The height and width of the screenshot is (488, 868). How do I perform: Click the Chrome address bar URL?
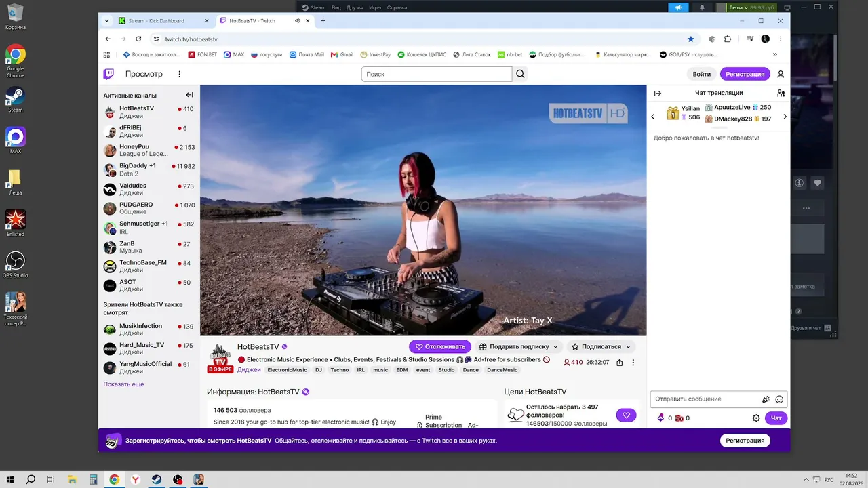[x=191, y=39]
